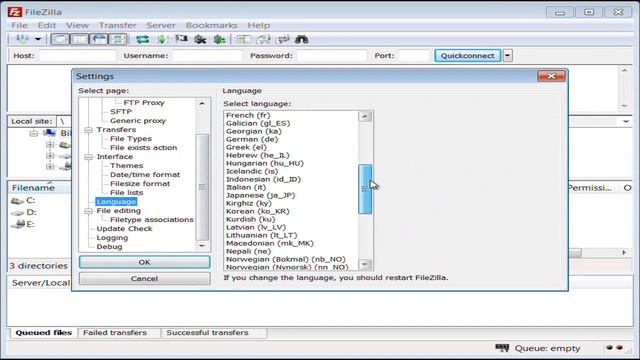
Task: Open the Help menu
Action: 258,25
